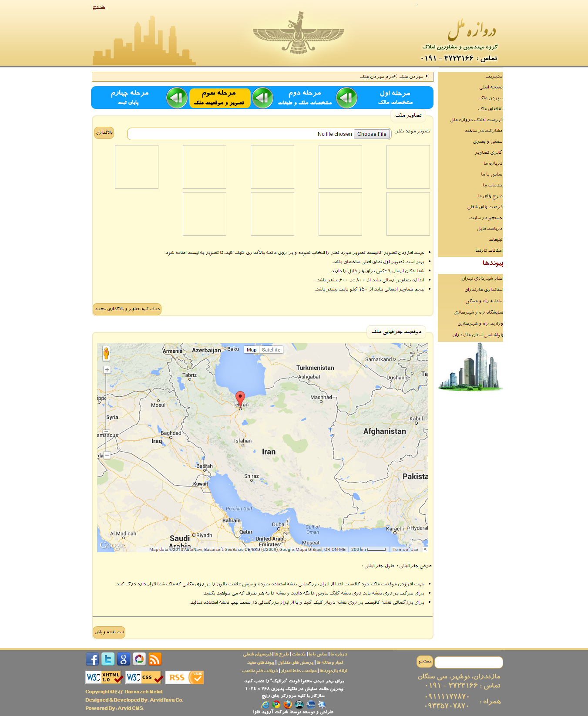The image size is (588, 716).
Task: Open the Facebook social icon
Action: [92, 659]
